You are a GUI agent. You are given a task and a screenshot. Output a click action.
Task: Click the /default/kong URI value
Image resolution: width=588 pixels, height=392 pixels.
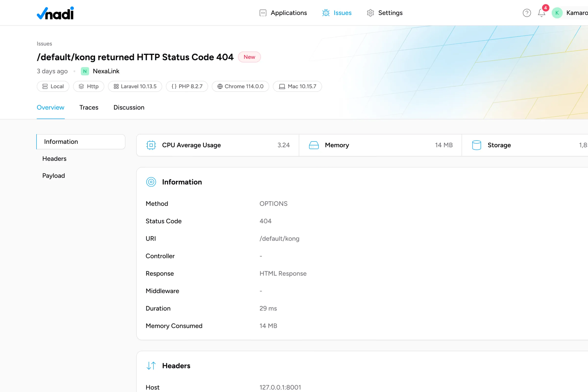(x=279, y=239)
